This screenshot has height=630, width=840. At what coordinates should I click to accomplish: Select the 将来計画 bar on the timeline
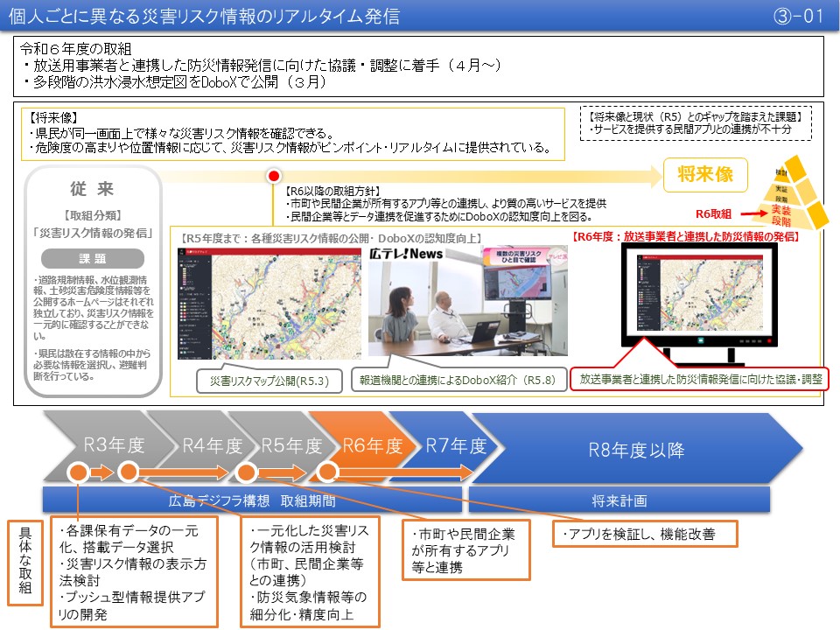point(621,500)
